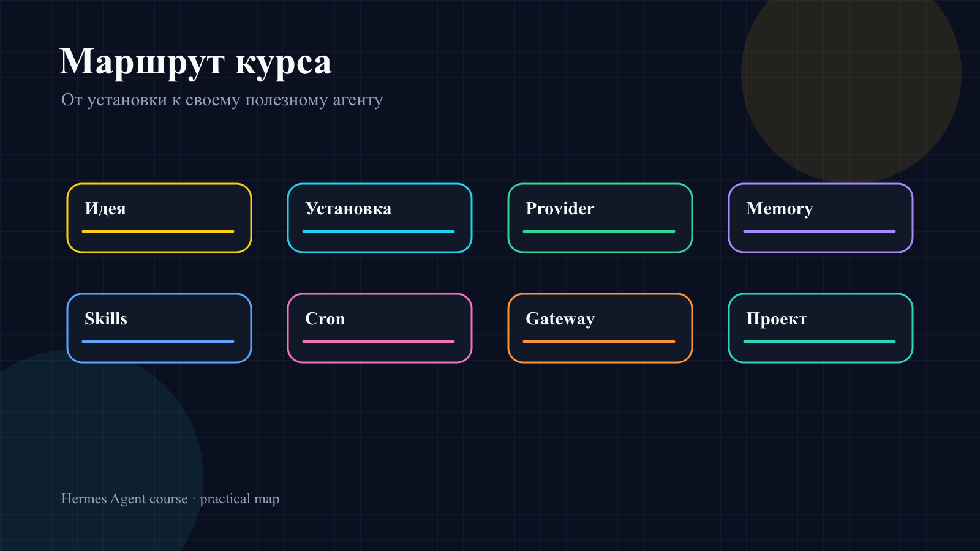The height and width of the screenshot is (551, 980).
Task: Select the Skills card
Action: pos(159,328)
